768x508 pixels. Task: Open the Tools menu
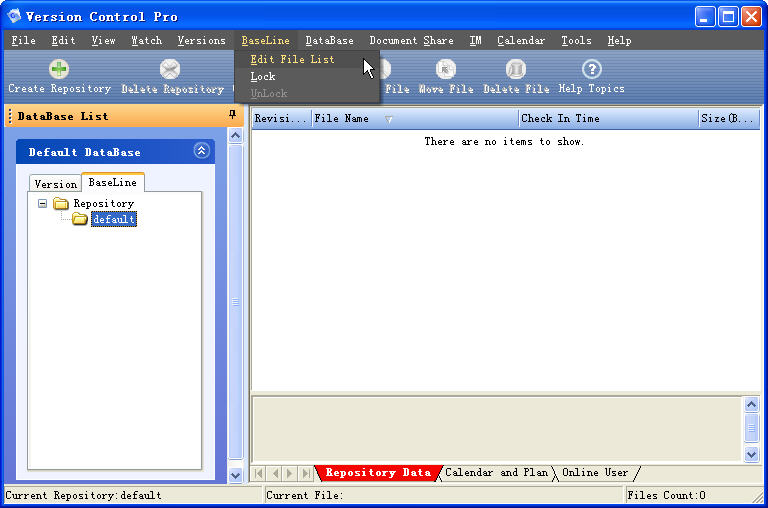coord(576,40)
